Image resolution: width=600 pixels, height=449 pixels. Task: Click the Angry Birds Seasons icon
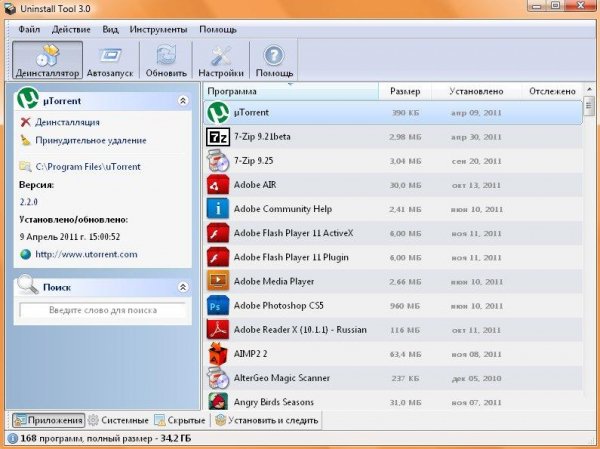(218, 401)
